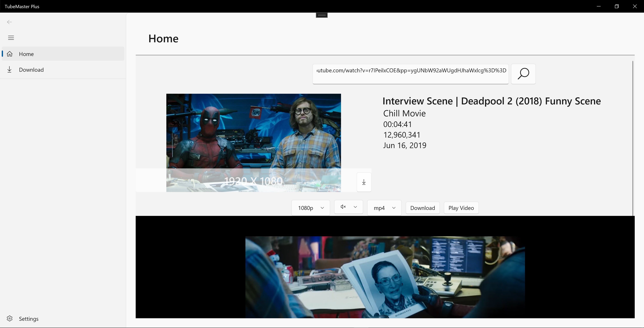The image size is (644, 328).
Task: Click the Download button
Action: (422, 208)
